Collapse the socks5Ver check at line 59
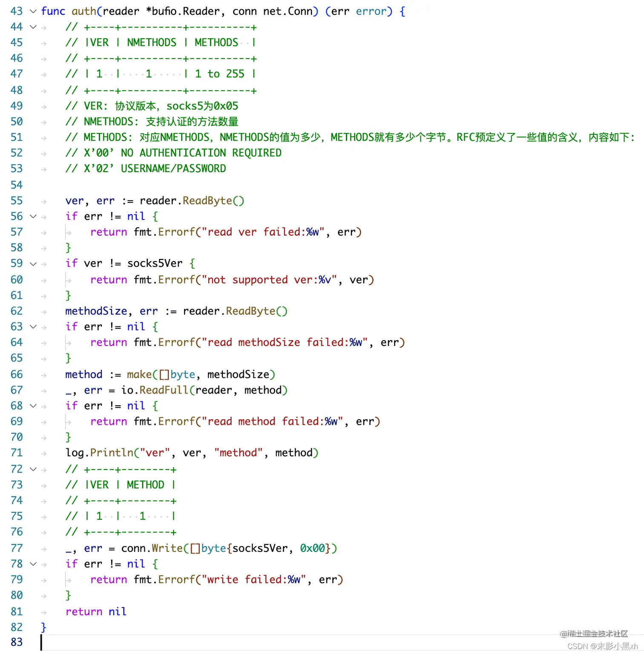Viewport: 644px width, 654px height. click(33, 263)
